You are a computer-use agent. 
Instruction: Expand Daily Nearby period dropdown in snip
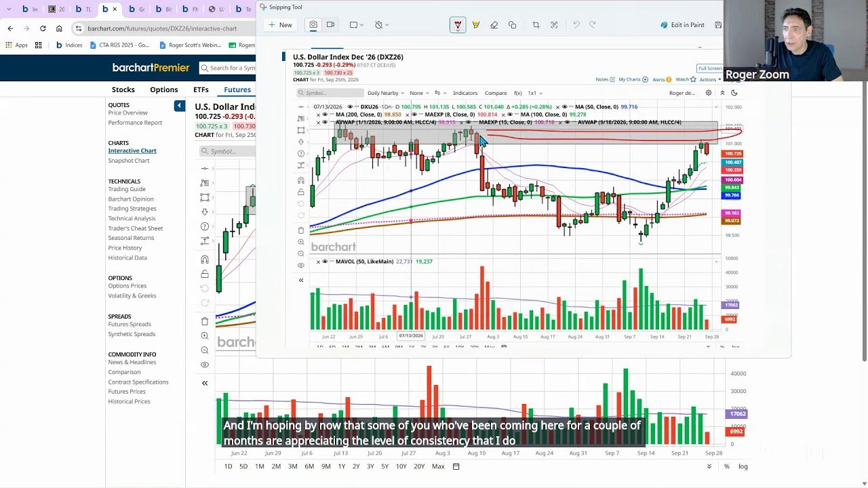[x=386, y=93]
